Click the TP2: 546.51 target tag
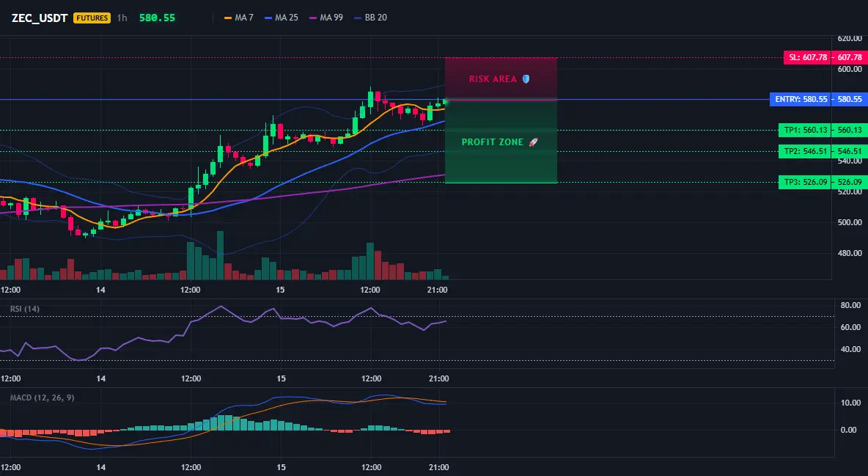 pyautogui.click(x=805, y=151)
